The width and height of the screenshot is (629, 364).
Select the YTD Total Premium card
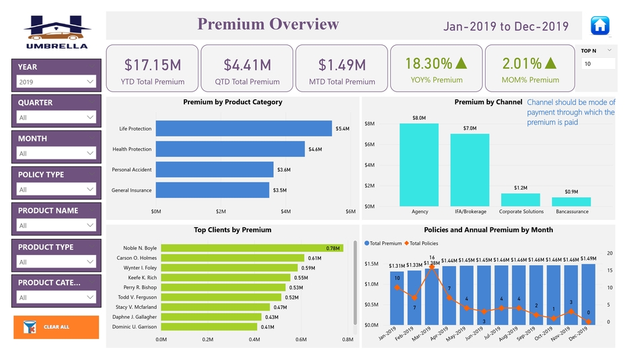pyautogui.click(x=152, y=69)
